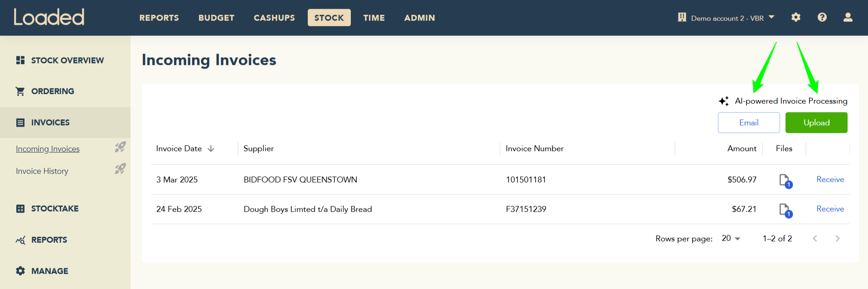Open the settings gear icon
868x289 pixels.
[795, 17]
